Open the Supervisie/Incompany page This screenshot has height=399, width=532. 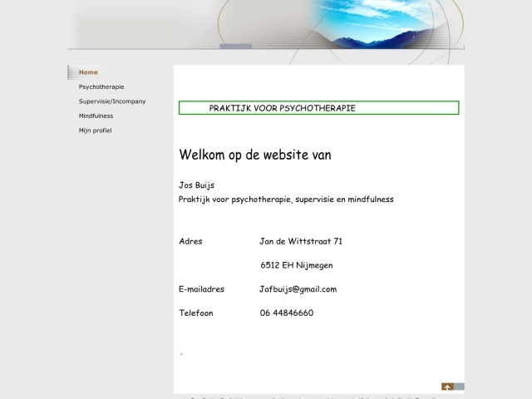tap(112, 101)
